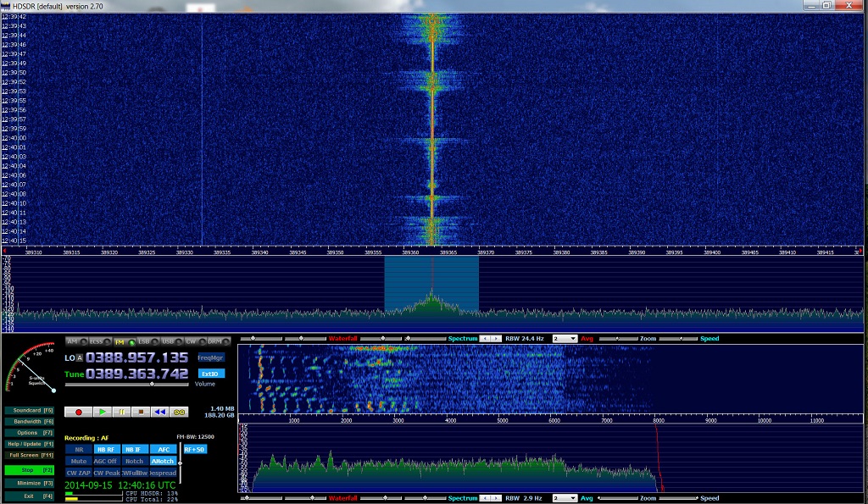
Task: Select AM demodulation mode
Action: (73, 341)
